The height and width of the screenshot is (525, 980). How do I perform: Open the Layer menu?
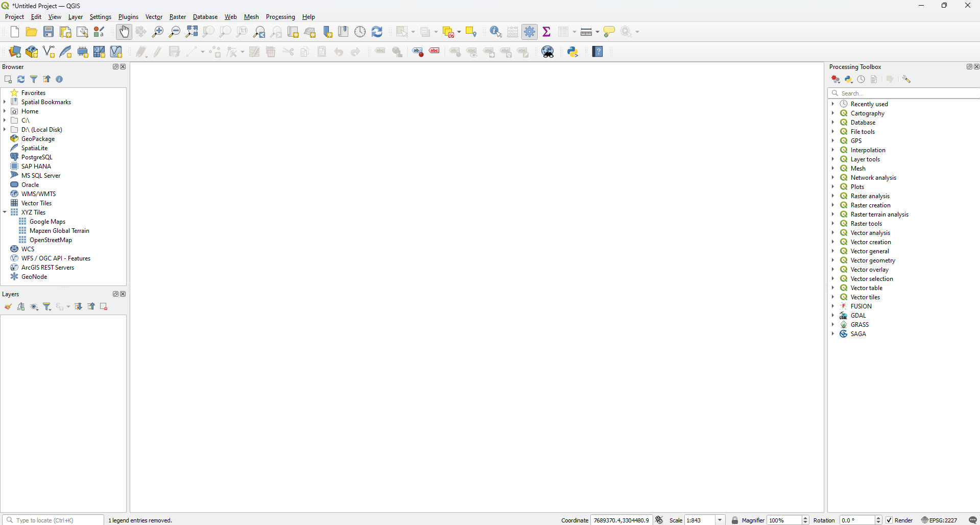pyautogui.click(x=76, y=17)
